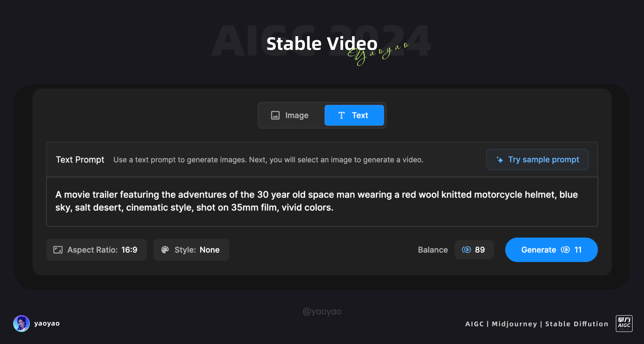
Task: Click the AIGC logo badge bottom right
Action: point(624,324)
